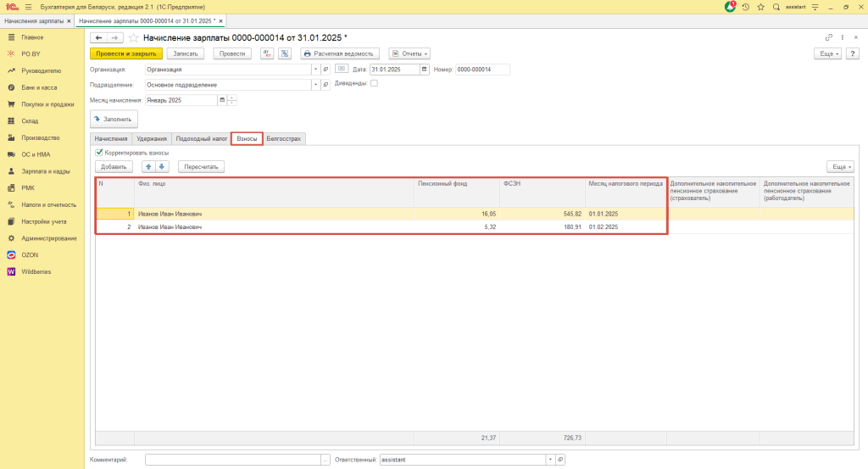The width and height of the screenshot is (868, 469).
Task: Click the help question mark button
Action: click(854, 53)
